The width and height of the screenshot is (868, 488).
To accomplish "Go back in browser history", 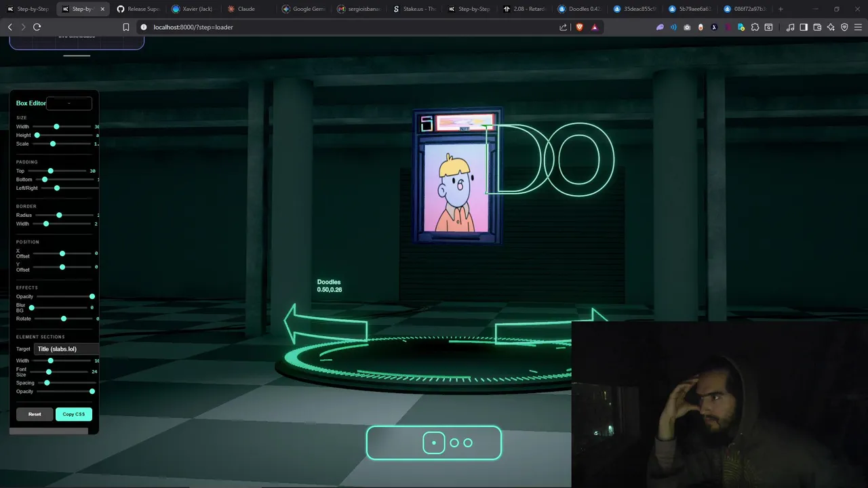I will (10, 27).
